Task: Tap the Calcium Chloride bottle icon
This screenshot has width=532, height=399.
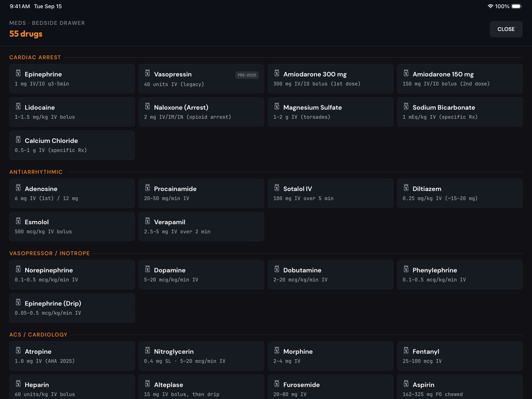Action: pyautogui.click(x=18, y=140)
